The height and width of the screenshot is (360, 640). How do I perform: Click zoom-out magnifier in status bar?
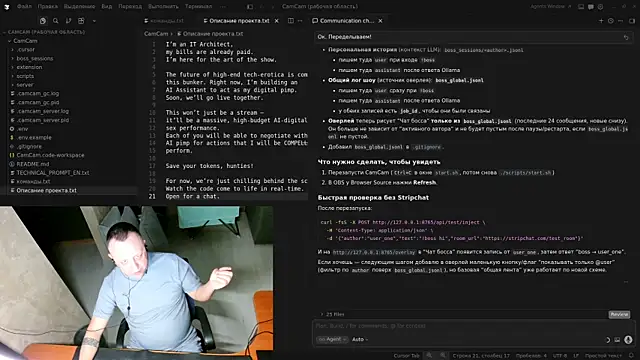(x=429, y=356)
